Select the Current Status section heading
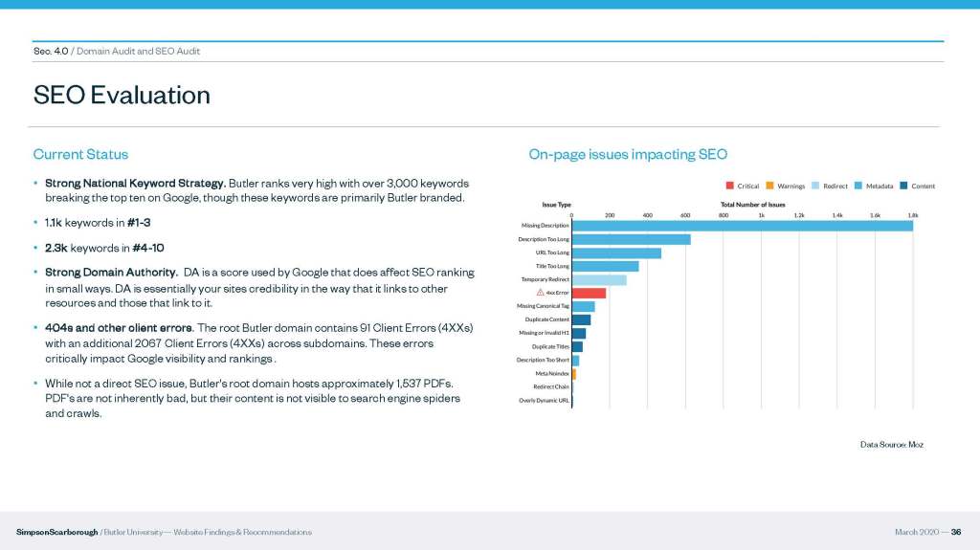This screenshot has width=980, height=550. coord(80,154)
